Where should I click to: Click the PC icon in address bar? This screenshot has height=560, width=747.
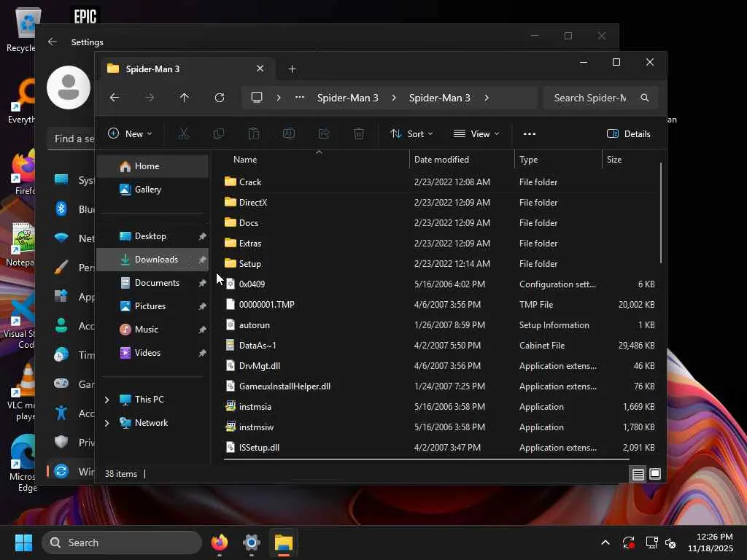(257, 98)
